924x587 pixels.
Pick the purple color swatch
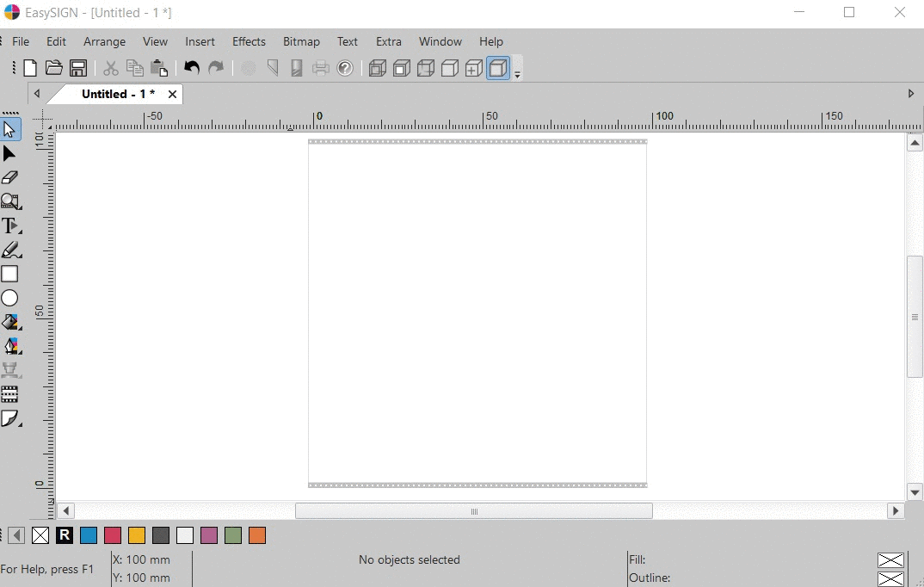pos(209,535)
